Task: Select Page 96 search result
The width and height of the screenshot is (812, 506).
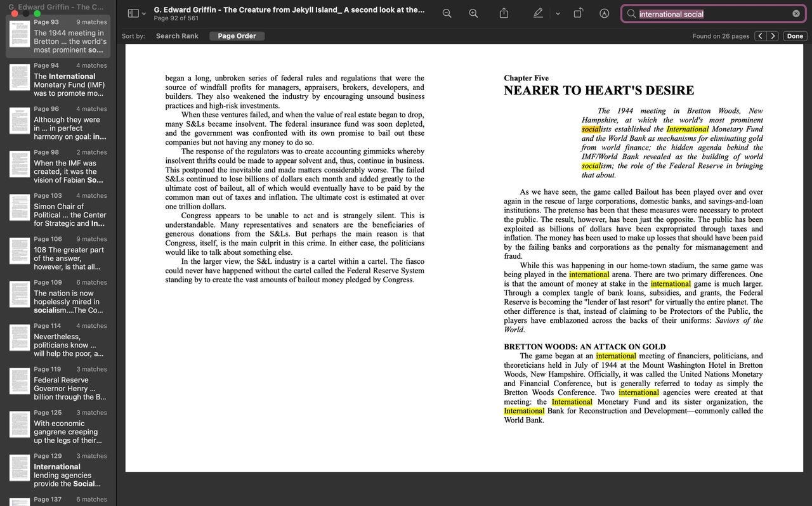Action: [x=58, y=123]
